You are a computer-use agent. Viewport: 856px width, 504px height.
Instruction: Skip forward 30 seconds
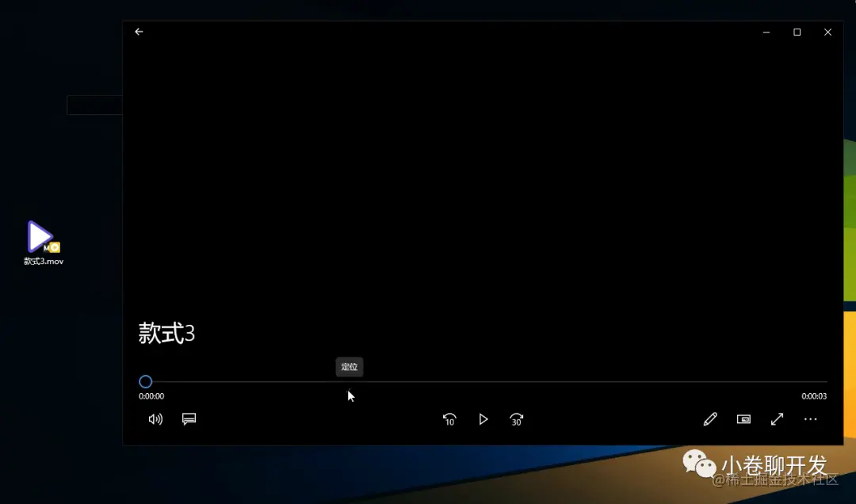517,419
